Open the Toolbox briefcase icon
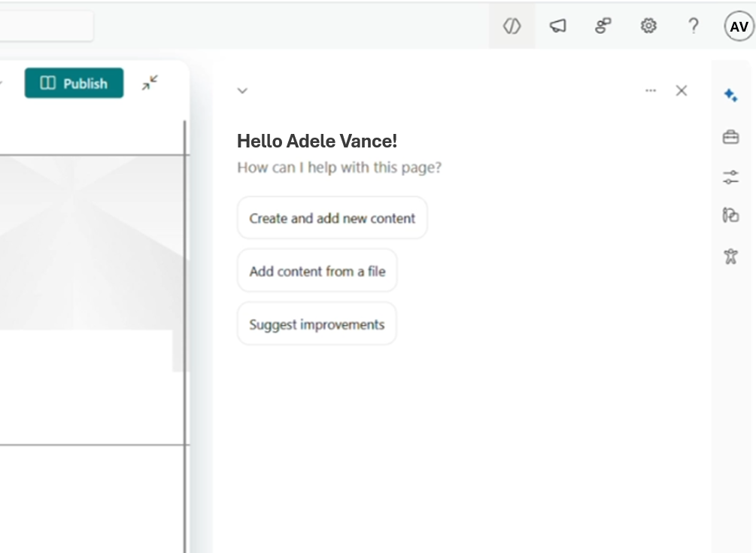The image size is (756, 553). [x=730, y=137]
